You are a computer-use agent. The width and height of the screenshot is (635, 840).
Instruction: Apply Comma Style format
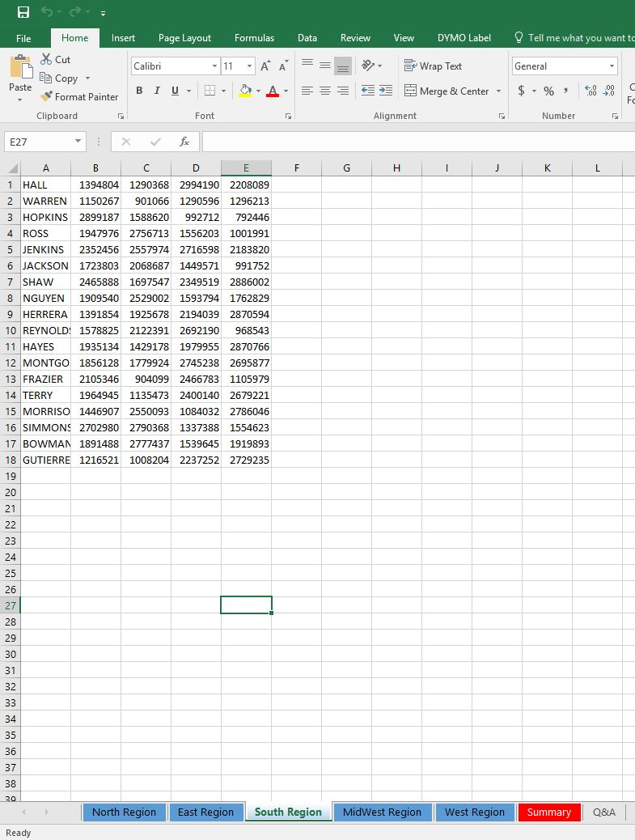point(566,91)
